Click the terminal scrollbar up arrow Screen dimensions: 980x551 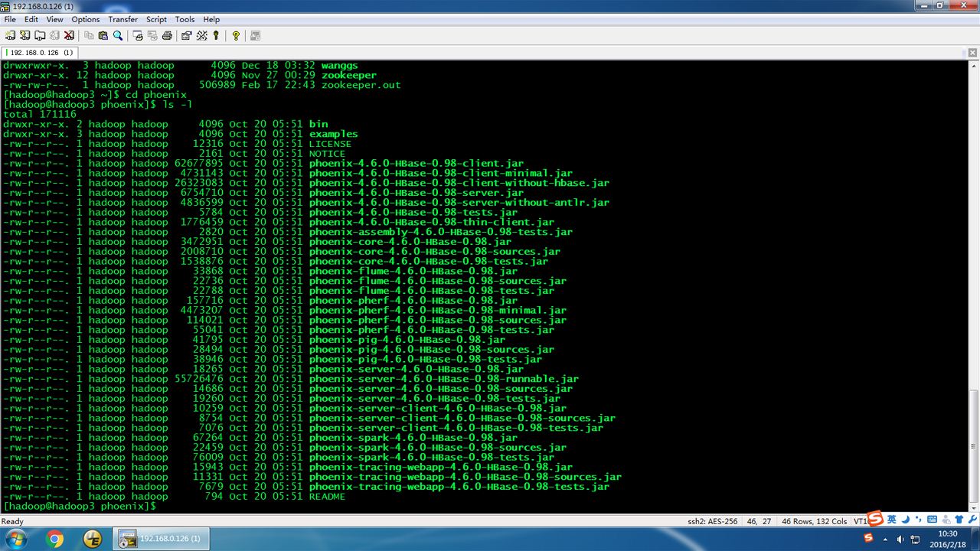tap(974, 67)
